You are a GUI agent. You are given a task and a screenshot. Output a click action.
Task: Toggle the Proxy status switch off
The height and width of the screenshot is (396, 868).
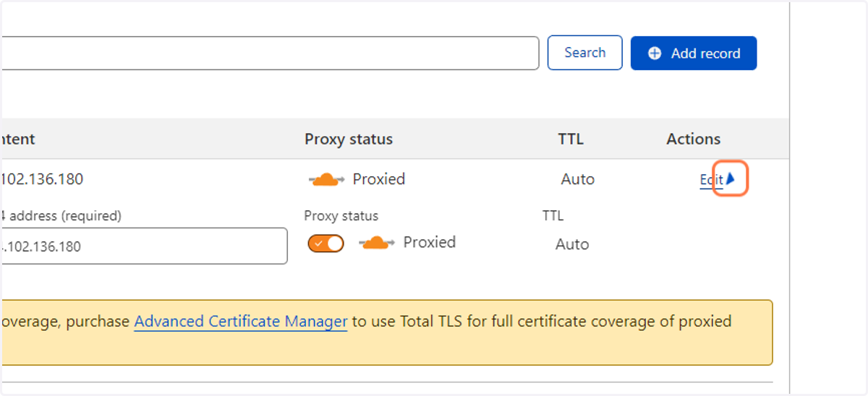325,244
